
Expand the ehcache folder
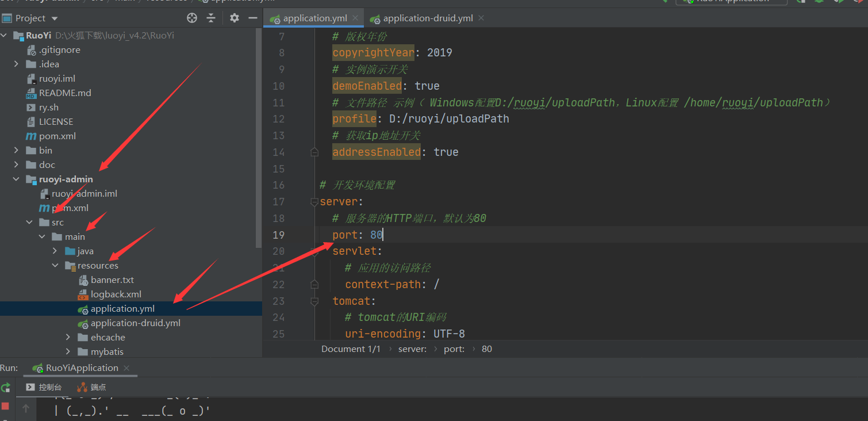coord(68,338)
